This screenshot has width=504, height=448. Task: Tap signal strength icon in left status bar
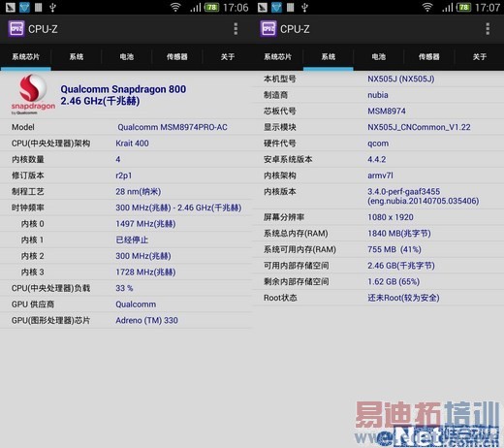(195, 7)
